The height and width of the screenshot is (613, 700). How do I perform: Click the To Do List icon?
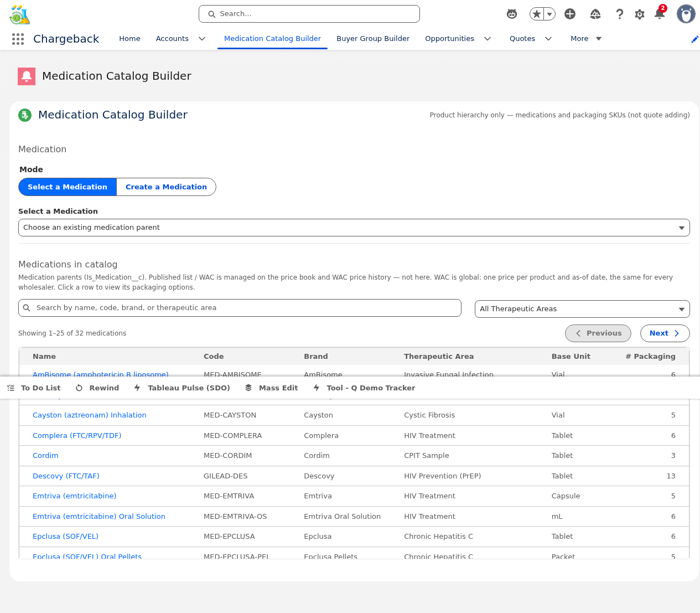11,388
